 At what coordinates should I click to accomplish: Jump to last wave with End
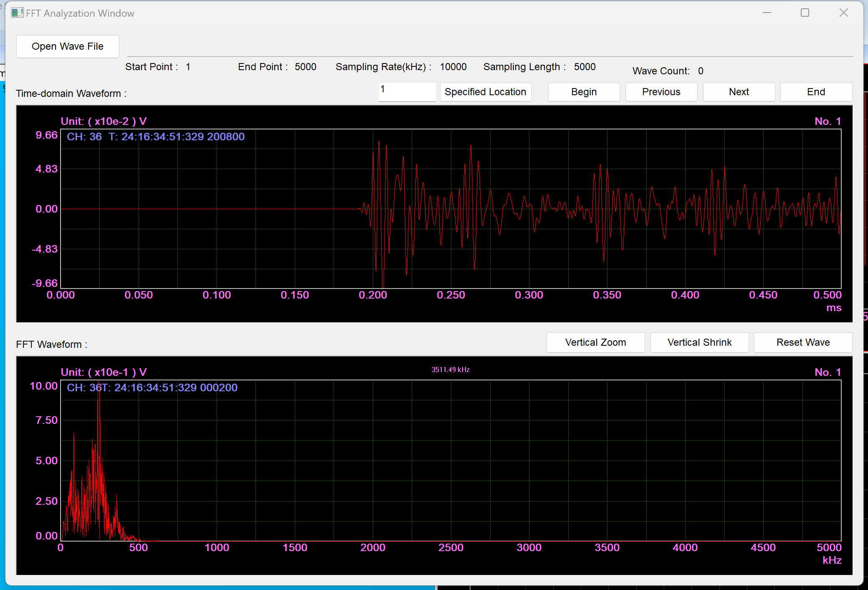816,92
